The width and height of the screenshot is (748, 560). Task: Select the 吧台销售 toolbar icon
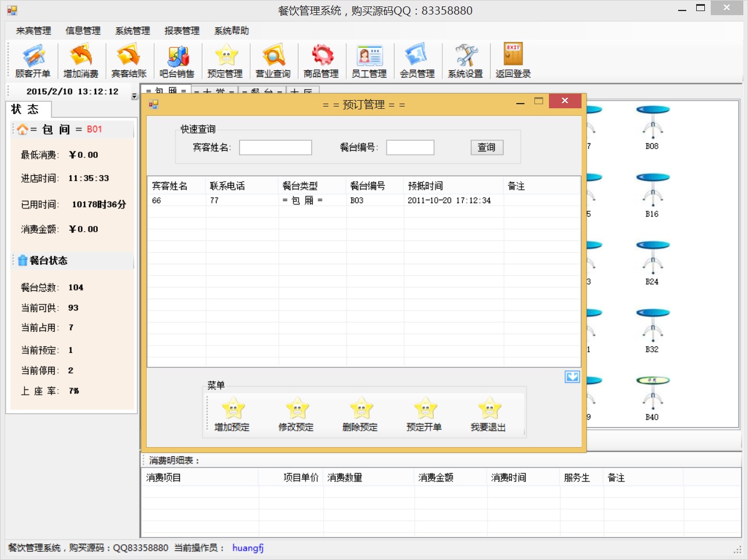[x=177, y=61]
